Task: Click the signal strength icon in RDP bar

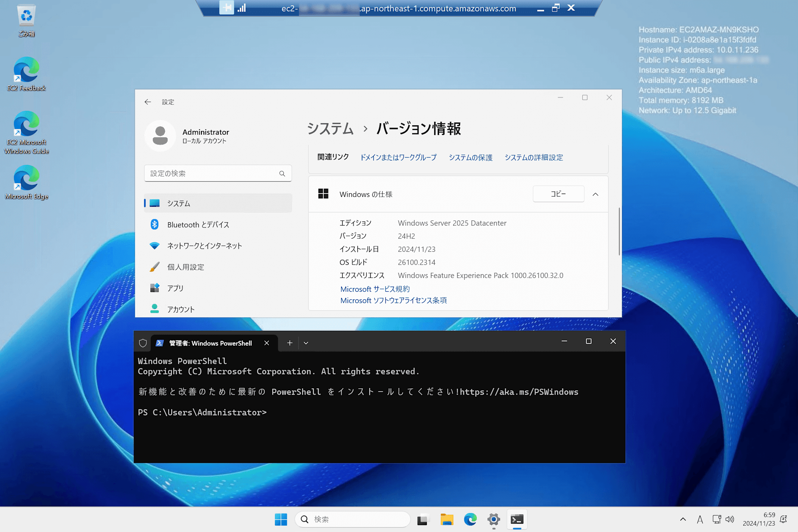Action: 242,8
